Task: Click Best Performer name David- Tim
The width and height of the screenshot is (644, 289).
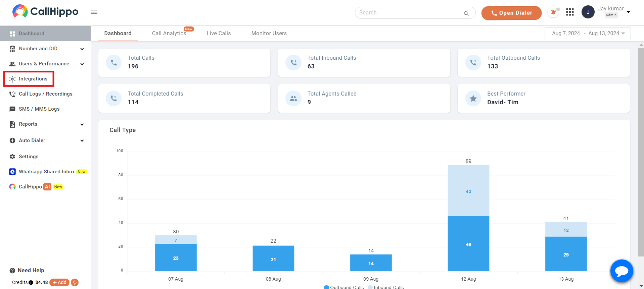Action: pyautogui.click(x=503, y=102)
